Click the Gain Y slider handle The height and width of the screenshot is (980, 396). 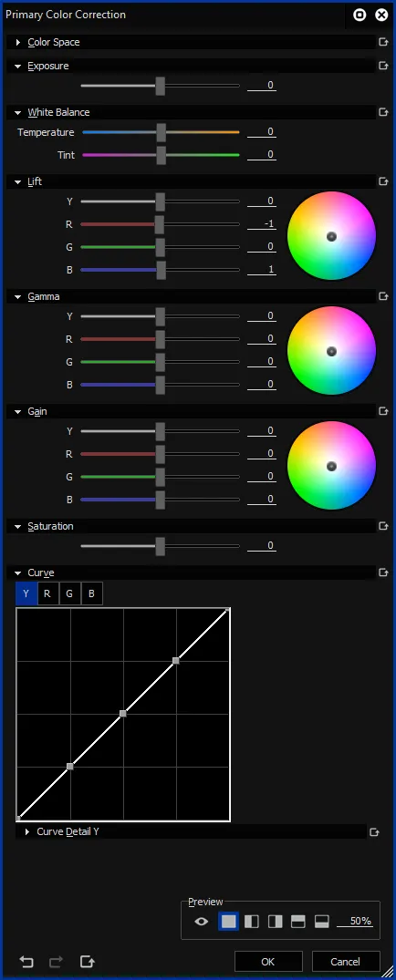coord(161,431)
